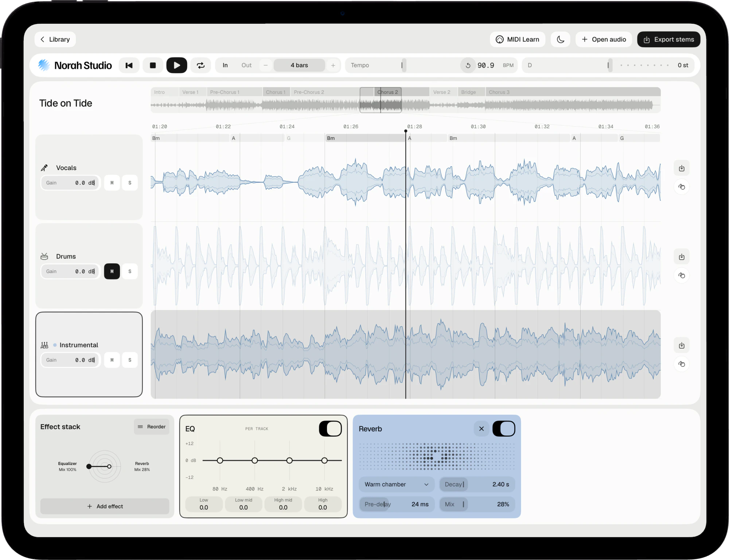Open the Warm chamber preset dropdown
The width and height of the screenshot is (729, 560).
tap(397, 484)
